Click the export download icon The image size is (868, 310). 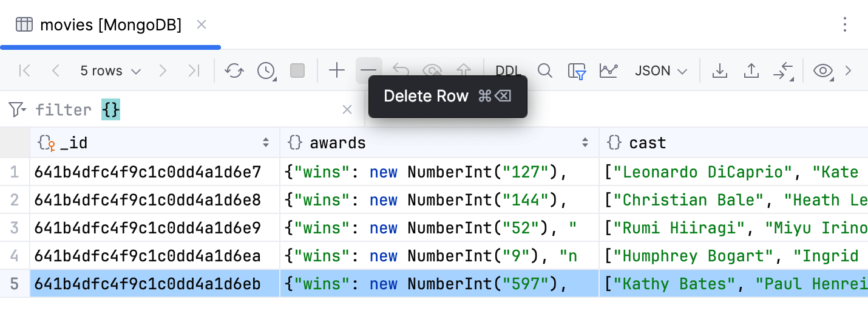tap(719, 71)
